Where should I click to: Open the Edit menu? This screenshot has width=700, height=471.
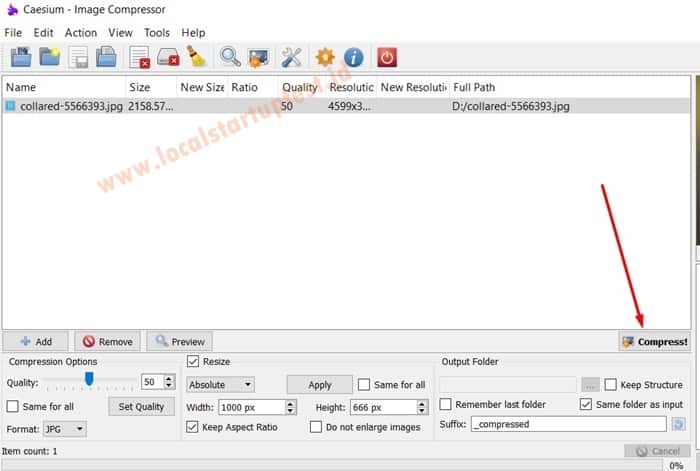point(43,33)
